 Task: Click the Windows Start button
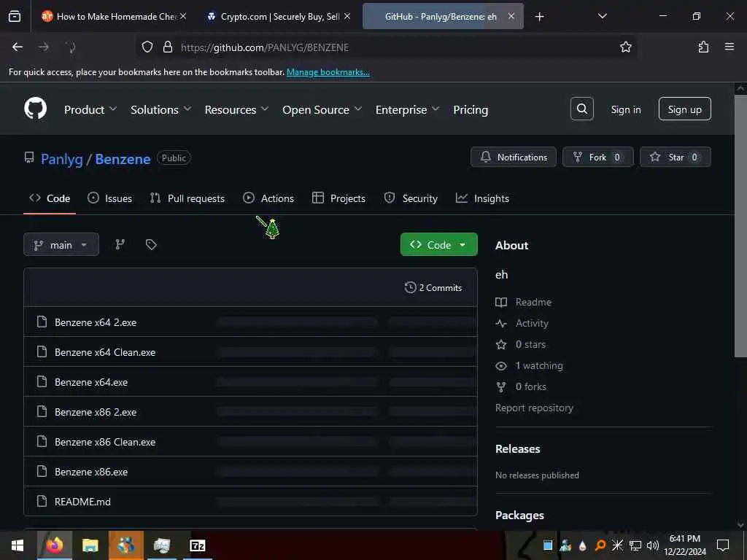point(18,545)
